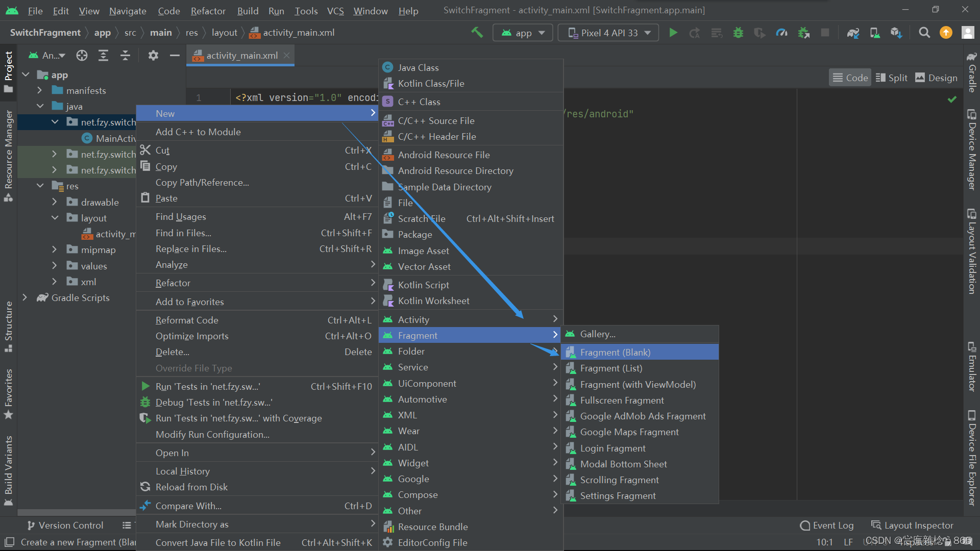Viewport: 980px width, 551px height.
Task: Run the app with the green play icon
Action: [673, 32]
